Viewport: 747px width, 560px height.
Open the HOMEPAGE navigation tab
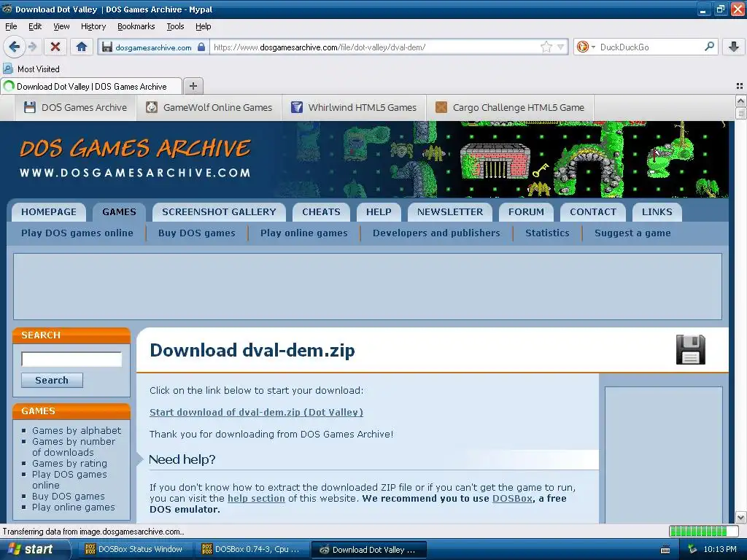pos(49,212)
